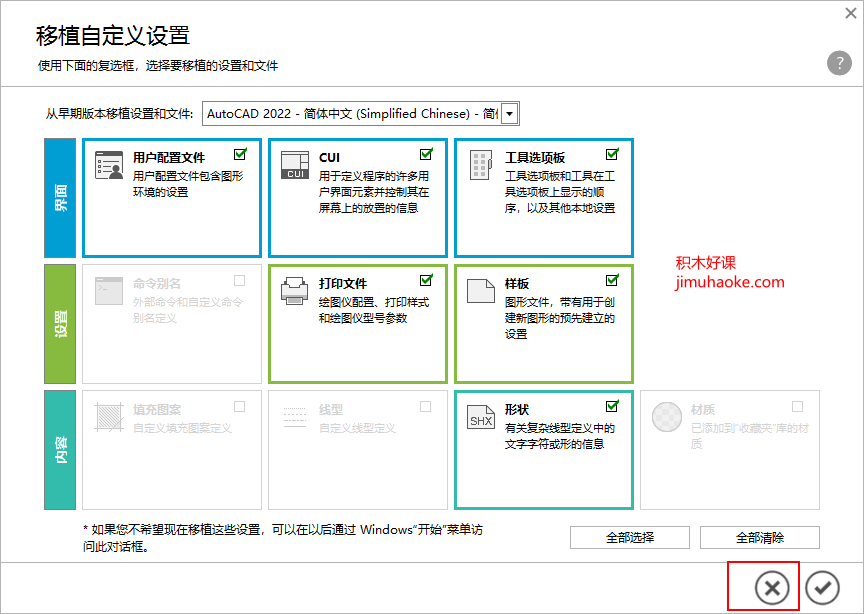Click the CUI card title
864x614 pixels.
tap(329, 158)
